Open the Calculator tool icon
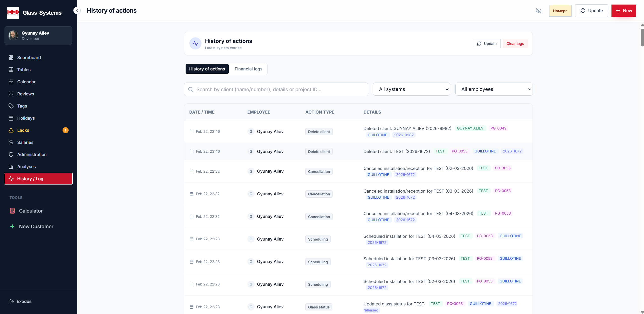This screenshot has width=644, height=314. [x=12, y=211]
